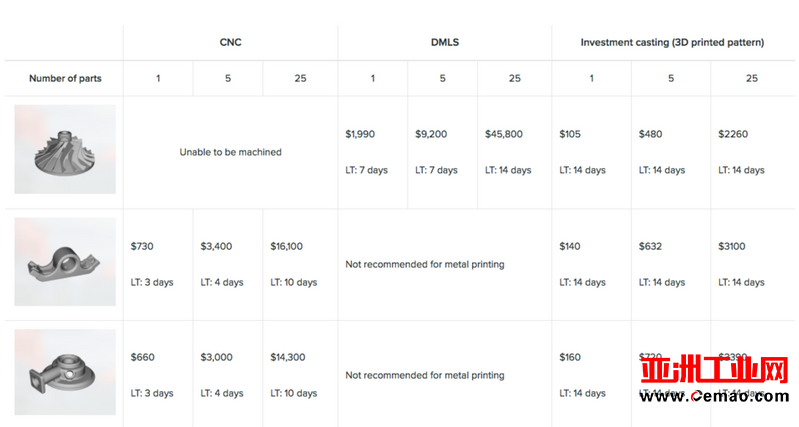799x427 pixels.
Task: Select the CNC column header
Action: click(230, 42)
